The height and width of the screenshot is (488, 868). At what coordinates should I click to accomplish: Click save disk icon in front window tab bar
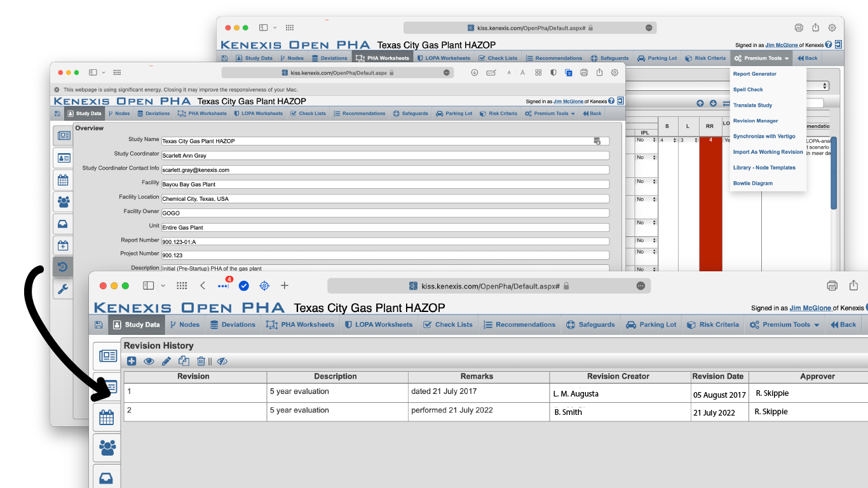point(98,325)
